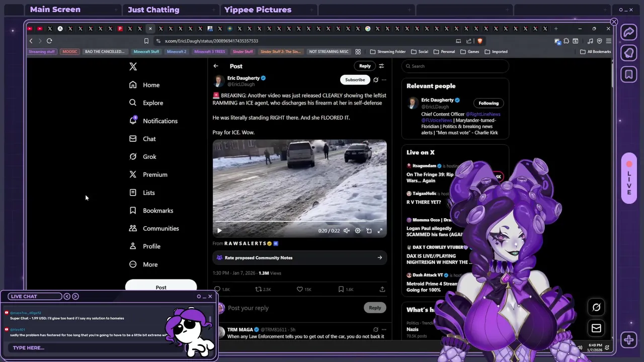
Task: Open Brave VPN shield icon
Action: tap(599, 41)
